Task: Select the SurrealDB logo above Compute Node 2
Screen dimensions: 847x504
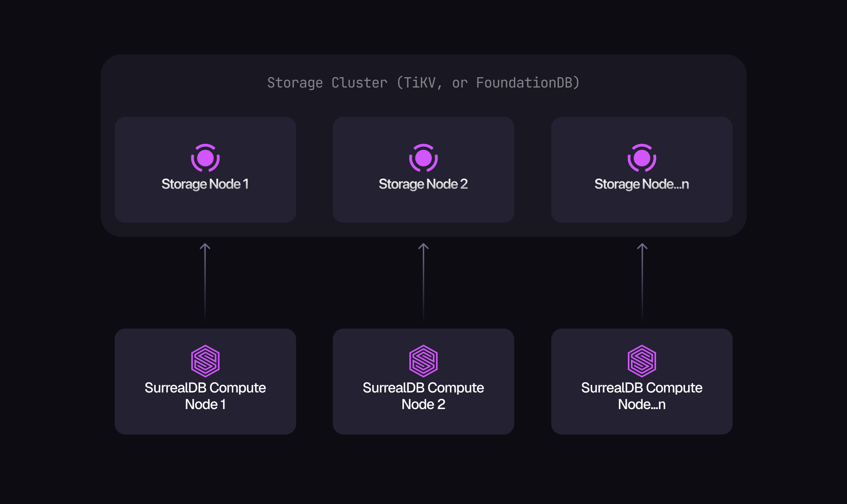Action: pyautogui.click(x=423, y=361)
